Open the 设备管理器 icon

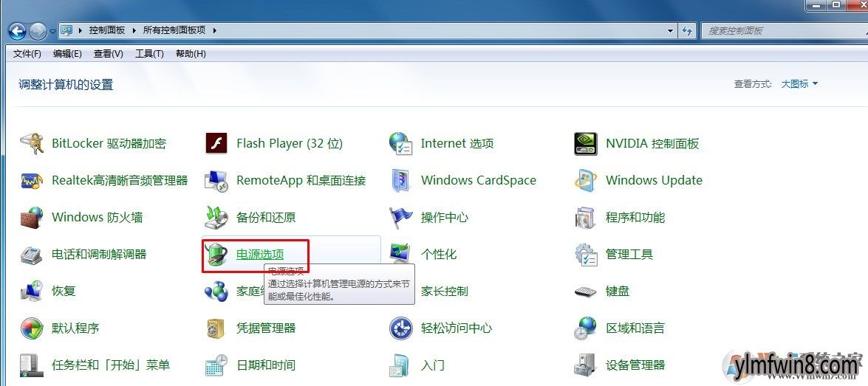(x=586, y=365)
